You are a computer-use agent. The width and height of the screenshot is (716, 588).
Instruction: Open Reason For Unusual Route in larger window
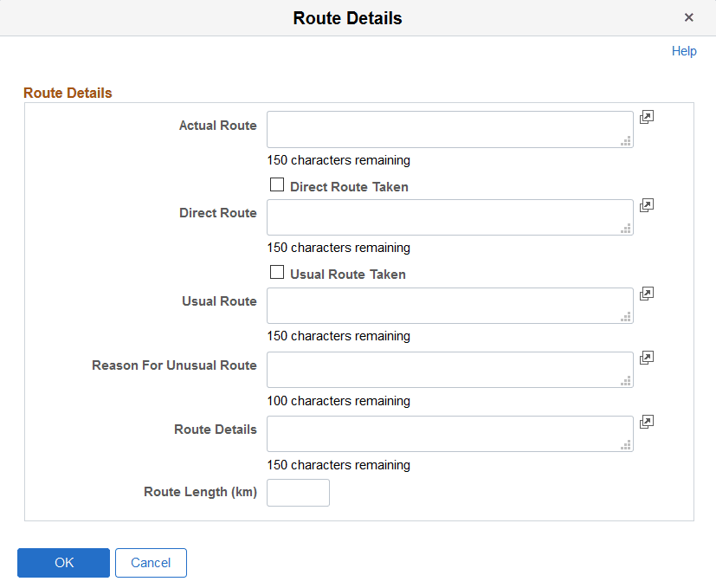pos(646,358)
